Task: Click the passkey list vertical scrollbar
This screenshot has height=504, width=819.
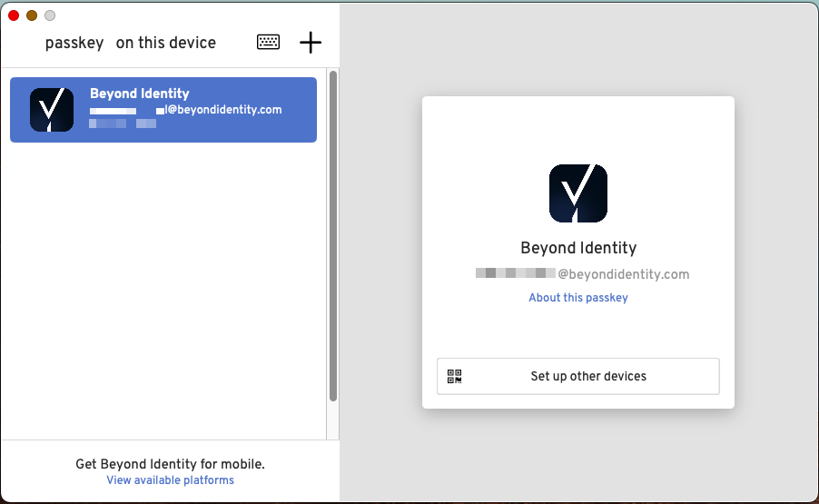Action: [x=333, y=236]
